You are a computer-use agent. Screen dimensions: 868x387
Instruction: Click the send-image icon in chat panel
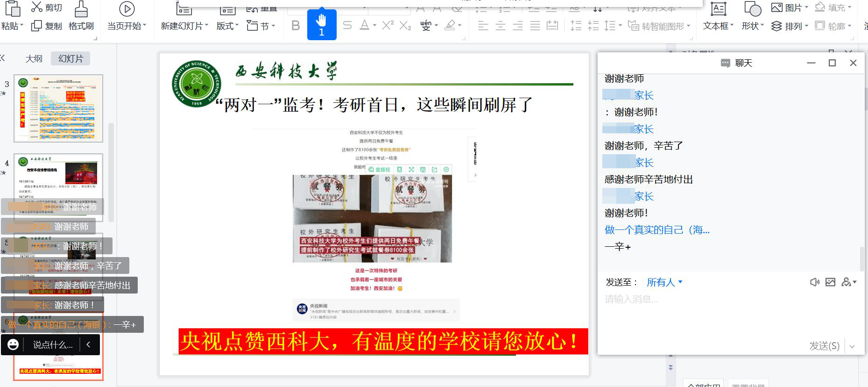(x=830, y=282)
